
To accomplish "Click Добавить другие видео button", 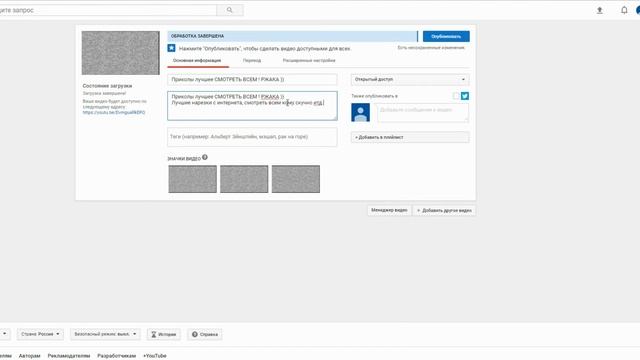I will [444, 210].
